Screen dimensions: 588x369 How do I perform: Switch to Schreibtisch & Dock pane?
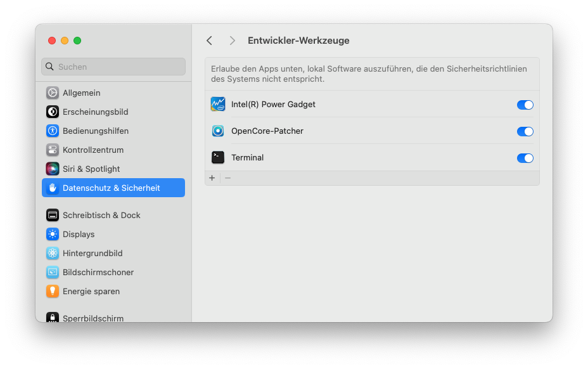tap(101, 216)
